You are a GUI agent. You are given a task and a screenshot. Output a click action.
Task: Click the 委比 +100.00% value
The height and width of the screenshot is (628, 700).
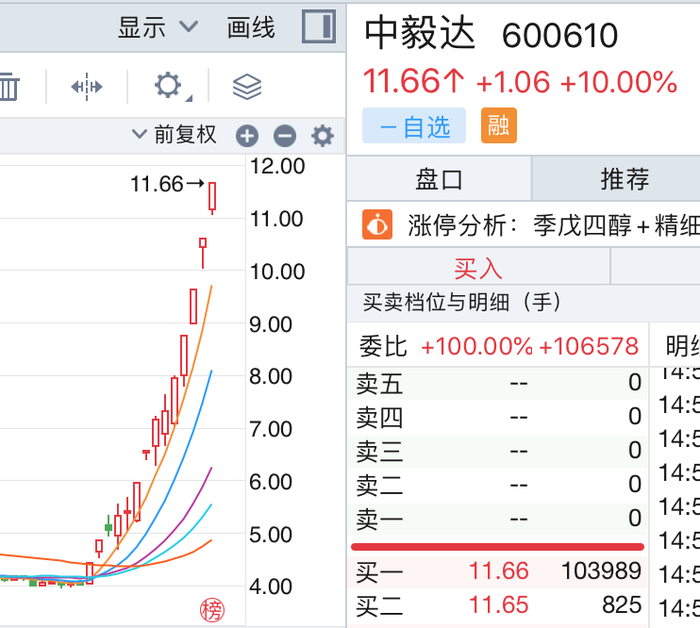point(476,346)
